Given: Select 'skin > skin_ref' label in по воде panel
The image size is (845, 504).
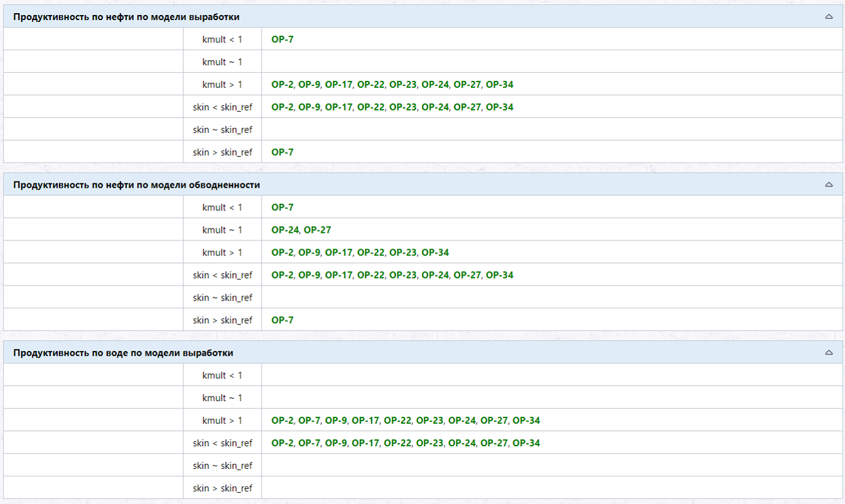Looking at the screenshot, I should 222,488.
